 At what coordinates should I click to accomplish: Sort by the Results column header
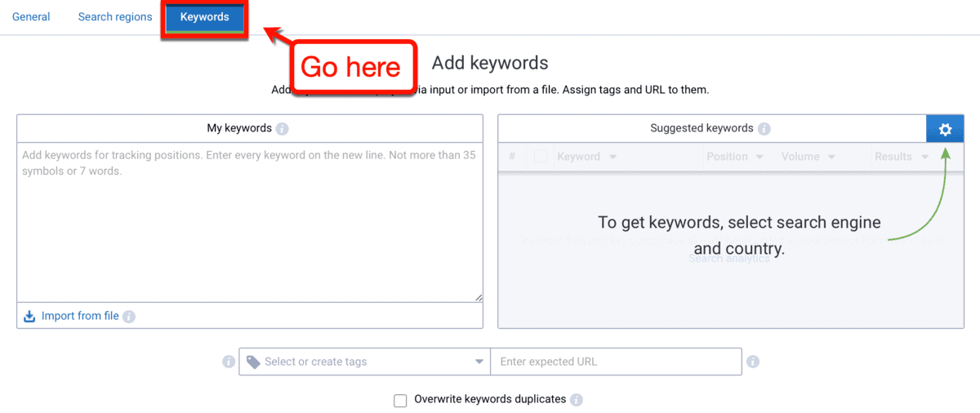click(901, 157)
